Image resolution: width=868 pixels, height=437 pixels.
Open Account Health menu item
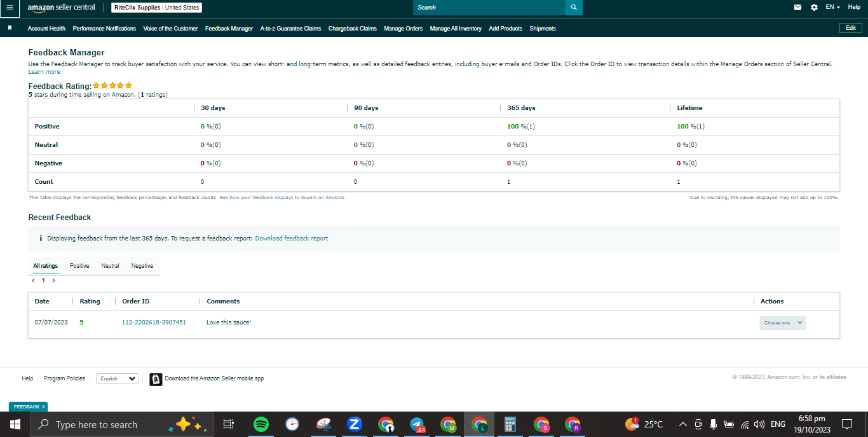coord(46,29)
